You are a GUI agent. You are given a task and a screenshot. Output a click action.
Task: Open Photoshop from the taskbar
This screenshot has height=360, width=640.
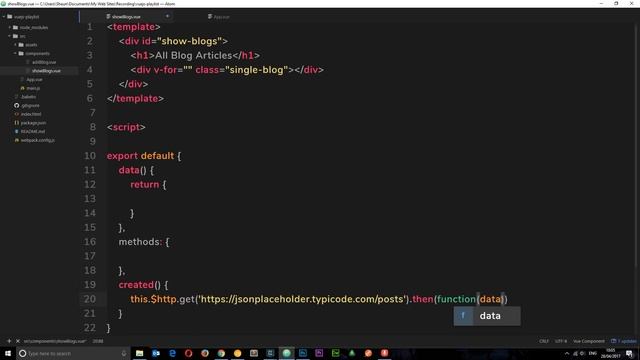pyautogui.click(x=303, y=353)
